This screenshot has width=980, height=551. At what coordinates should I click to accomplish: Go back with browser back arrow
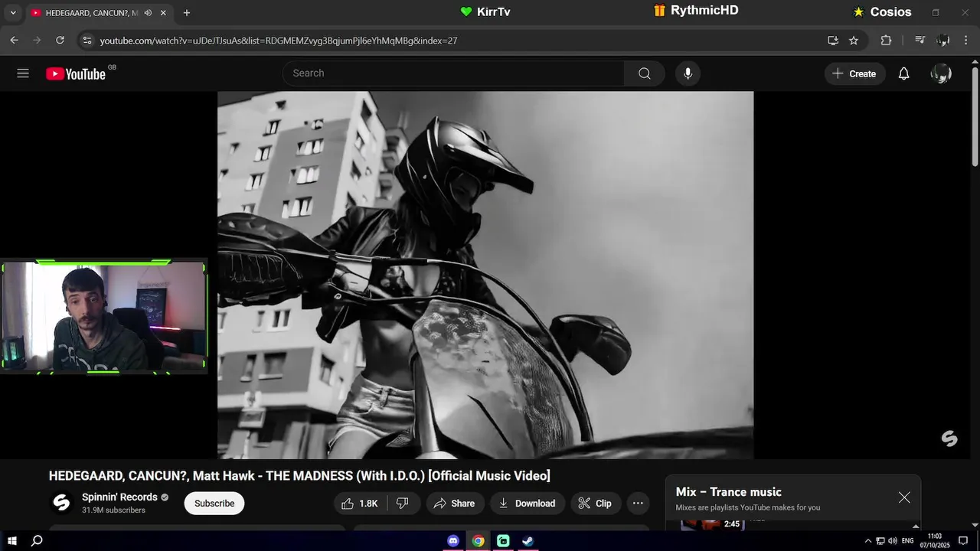click(x=14, y=40)
